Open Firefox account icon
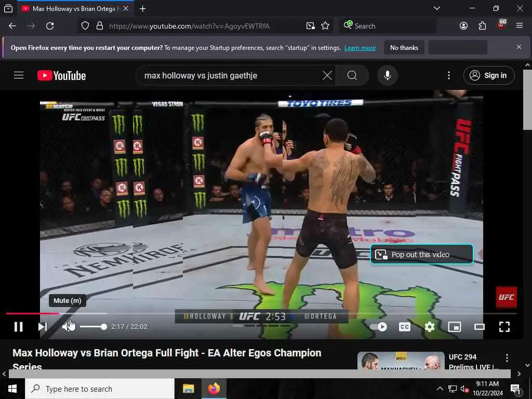 pyautogui.click(x=463, y=26)
